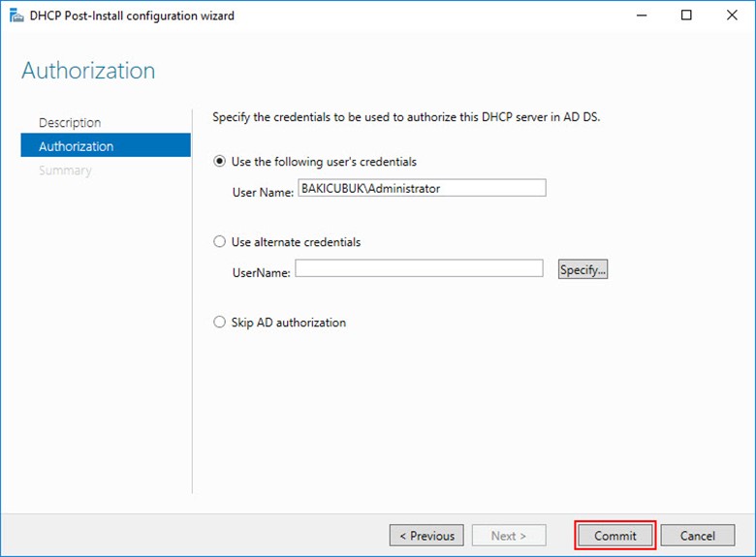The image size is (756, 557).
Task: Enable the "Skip AD authorization" radio button
Action: 219,322
